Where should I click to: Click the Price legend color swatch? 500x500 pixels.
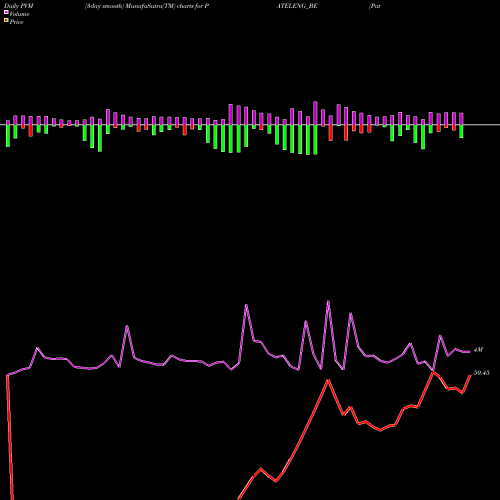(6, 20)
